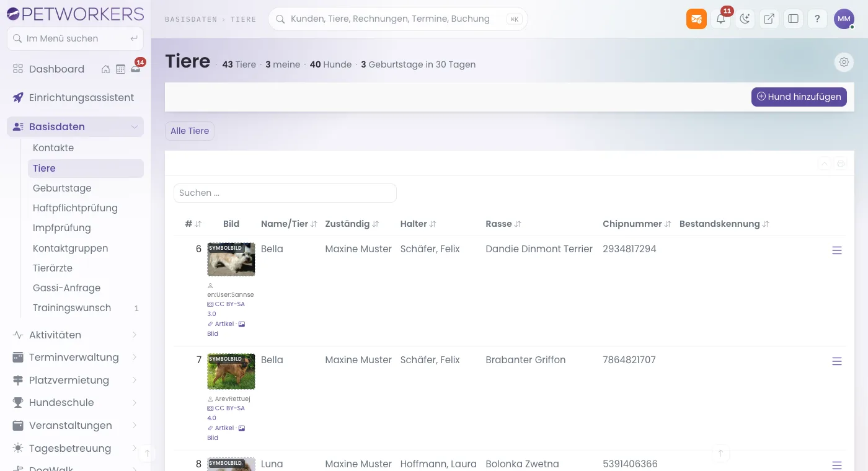Open the calendar icon beside Dashboard

(120, 69)
